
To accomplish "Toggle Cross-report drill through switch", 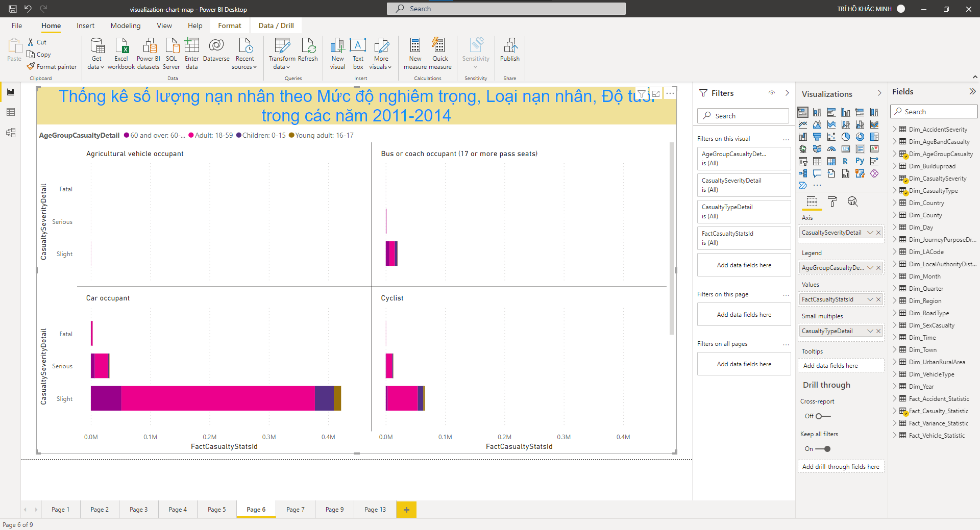I will coord(823,416).
